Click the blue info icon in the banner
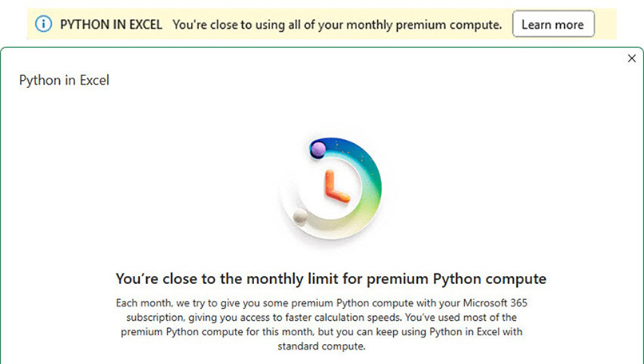 click(x=43, y=24)
